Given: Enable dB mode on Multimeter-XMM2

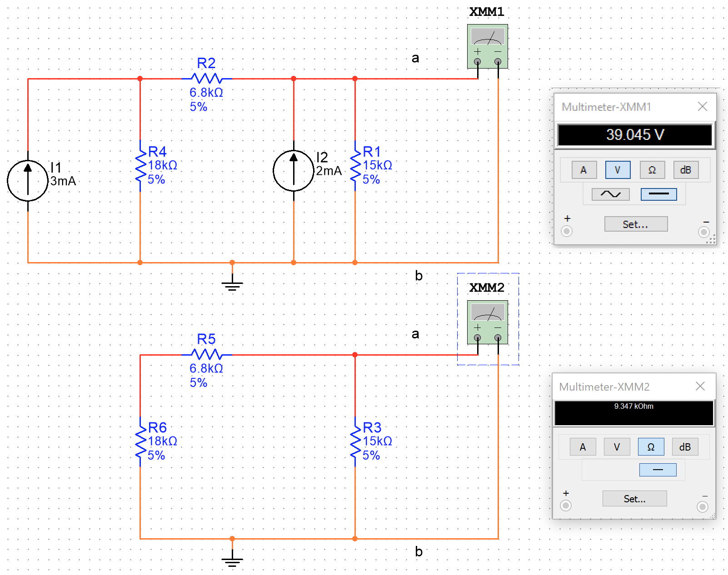Looking at the screenshot, I should (685, 447).
